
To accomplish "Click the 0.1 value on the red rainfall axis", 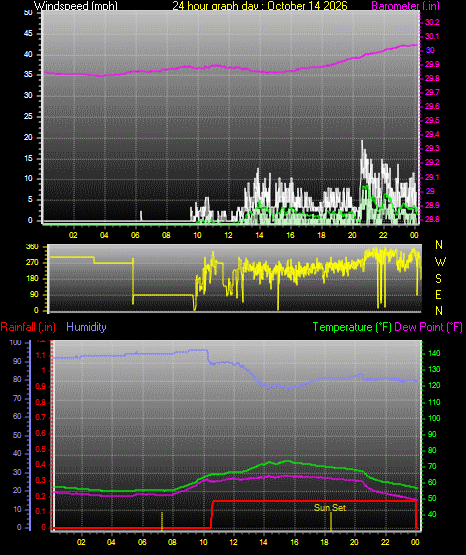I will tap(41, 512).
